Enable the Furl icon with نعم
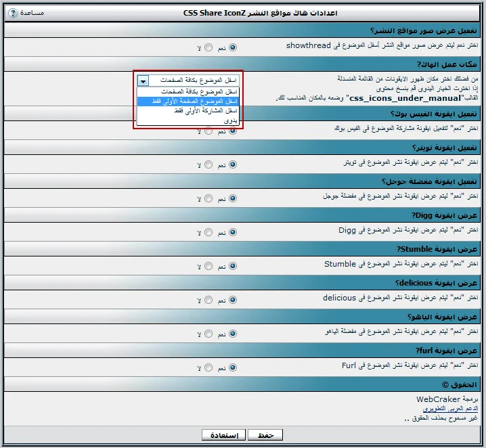This screenshot has height=448, width=486. [x=233, y=367]
